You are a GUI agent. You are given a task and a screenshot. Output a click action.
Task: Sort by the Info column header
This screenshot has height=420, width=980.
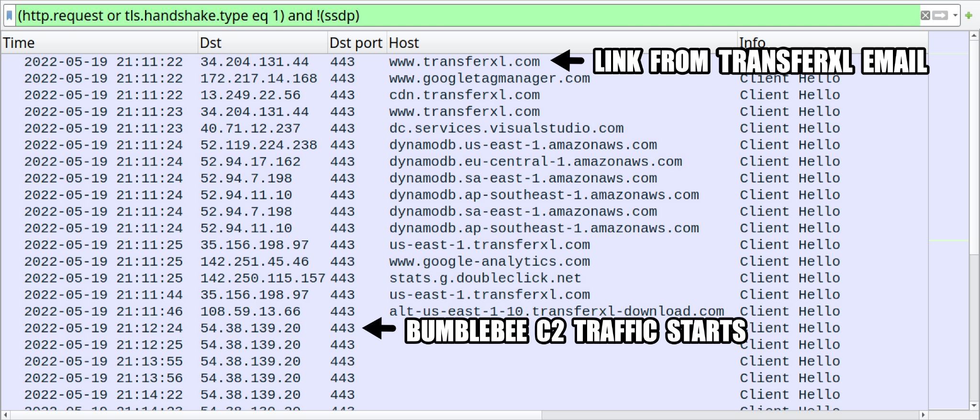pos(833,43)
